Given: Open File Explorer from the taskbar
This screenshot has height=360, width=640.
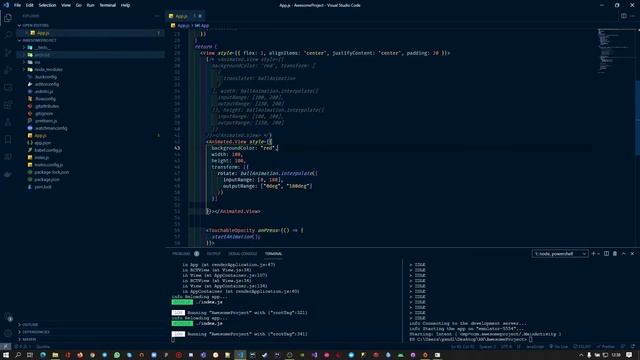Looking at the screenshot, I should coord(55,355).
